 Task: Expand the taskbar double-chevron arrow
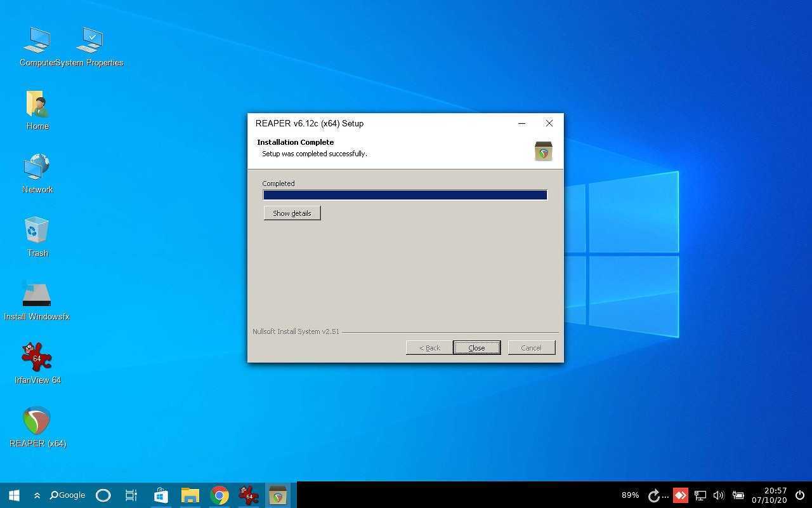(37, 495)
